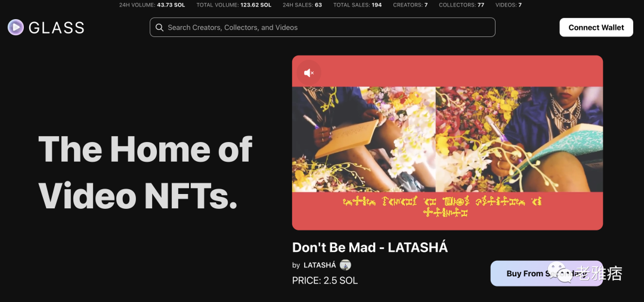Select the TOTAL VOLUME stat

click(234, 5)
